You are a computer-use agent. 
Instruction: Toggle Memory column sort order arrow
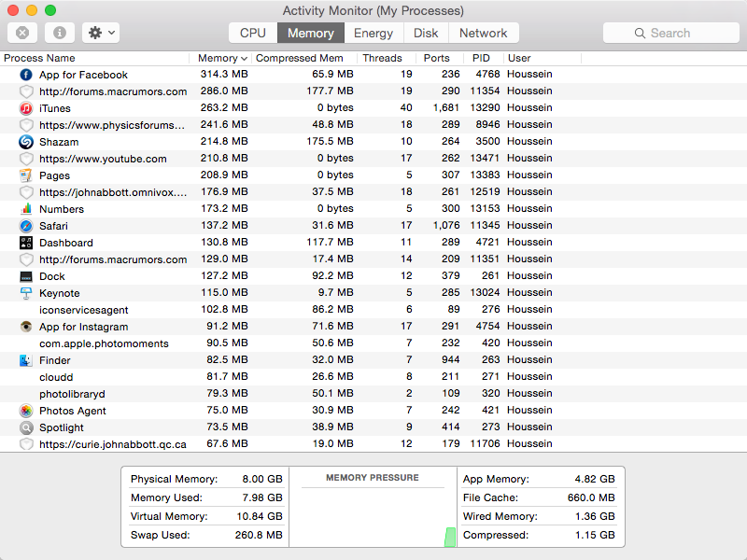(x=244, y=59)
